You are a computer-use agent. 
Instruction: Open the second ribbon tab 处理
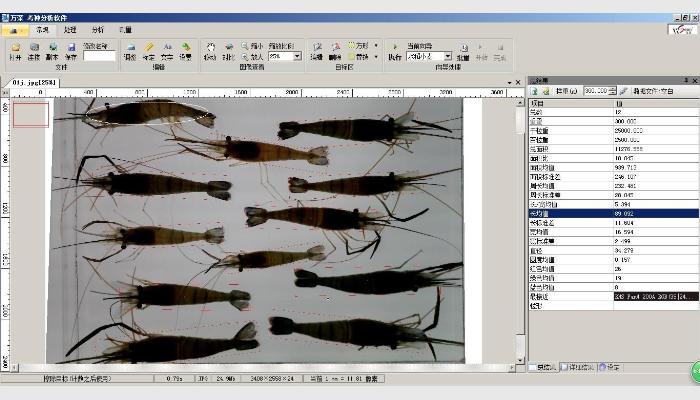tap(70, 30)
